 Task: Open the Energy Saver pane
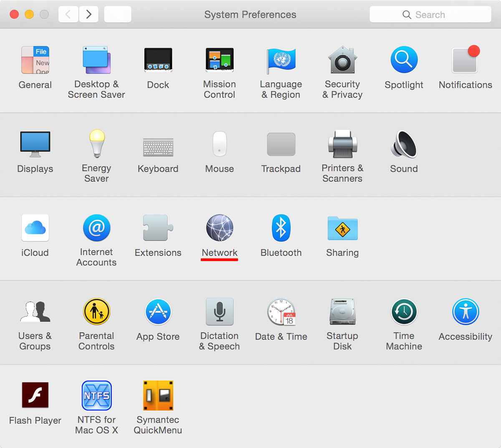[96, 144]
